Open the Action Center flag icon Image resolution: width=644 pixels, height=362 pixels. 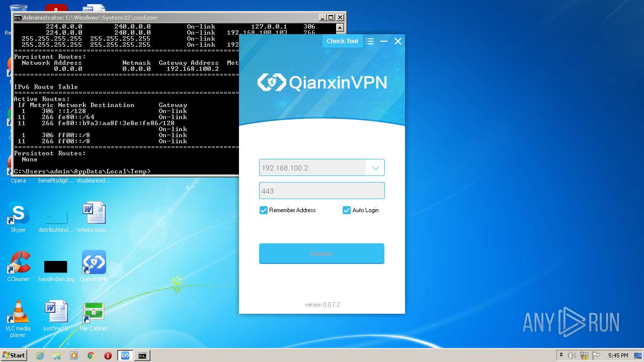(x=596, y=355)
